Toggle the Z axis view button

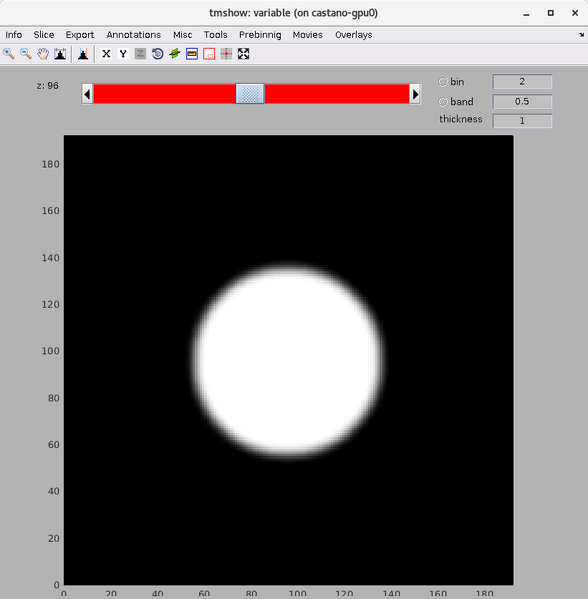click(x=140, y=54)
